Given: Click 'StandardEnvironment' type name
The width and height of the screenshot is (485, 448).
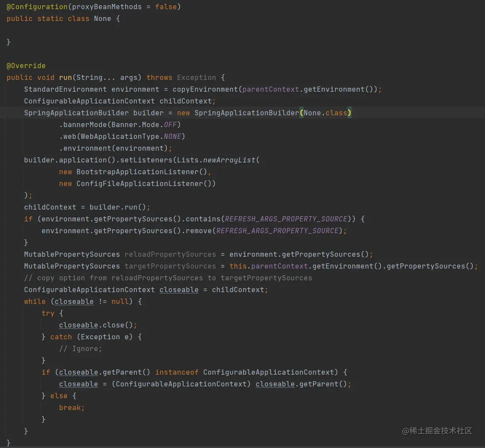Looking at the screenshot, I should [65, 90].
